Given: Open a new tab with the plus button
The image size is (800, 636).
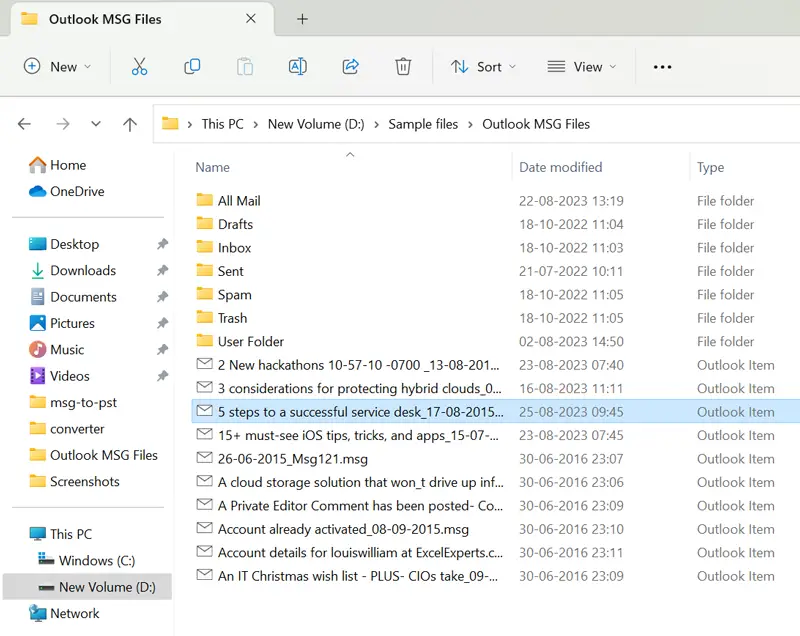Looking at the screenshot, I should [302, 18].
